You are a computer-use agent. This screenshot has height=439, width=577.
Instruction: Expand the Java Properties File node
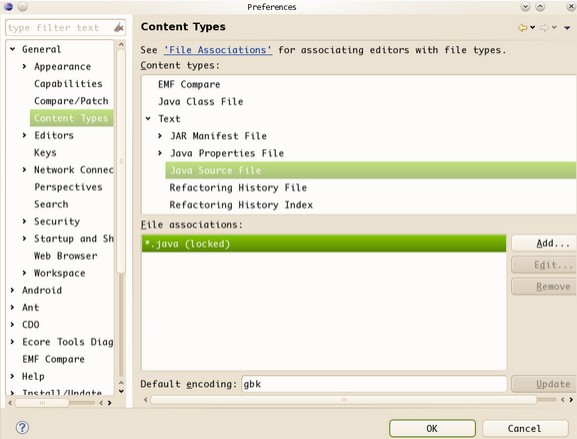(x=160, y=153)
